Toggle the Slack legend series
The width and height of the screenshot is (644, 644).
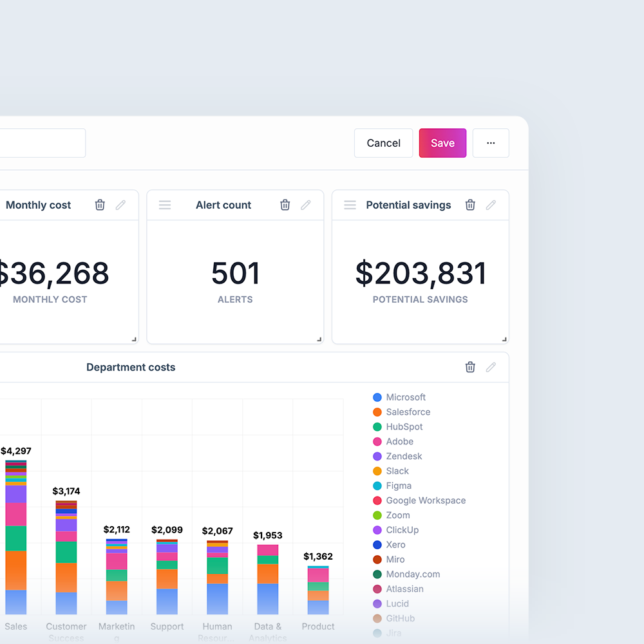tap(391, 471)
